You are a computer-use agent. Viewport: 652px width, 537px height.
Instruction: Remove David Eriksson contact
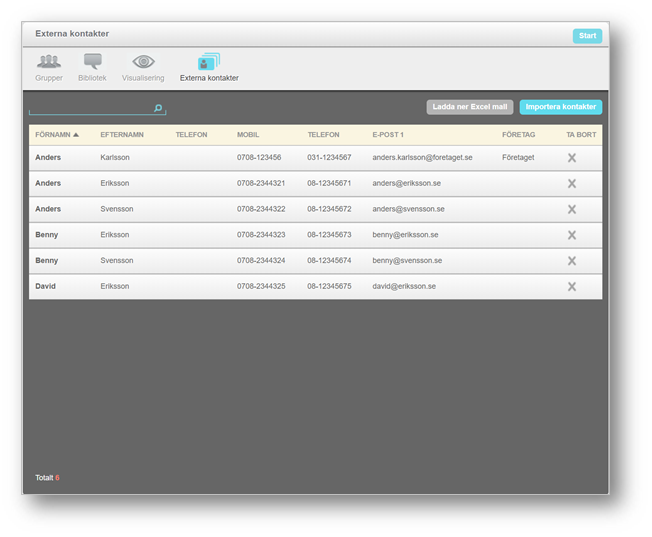pyautogui.click(x=572, y=287)
